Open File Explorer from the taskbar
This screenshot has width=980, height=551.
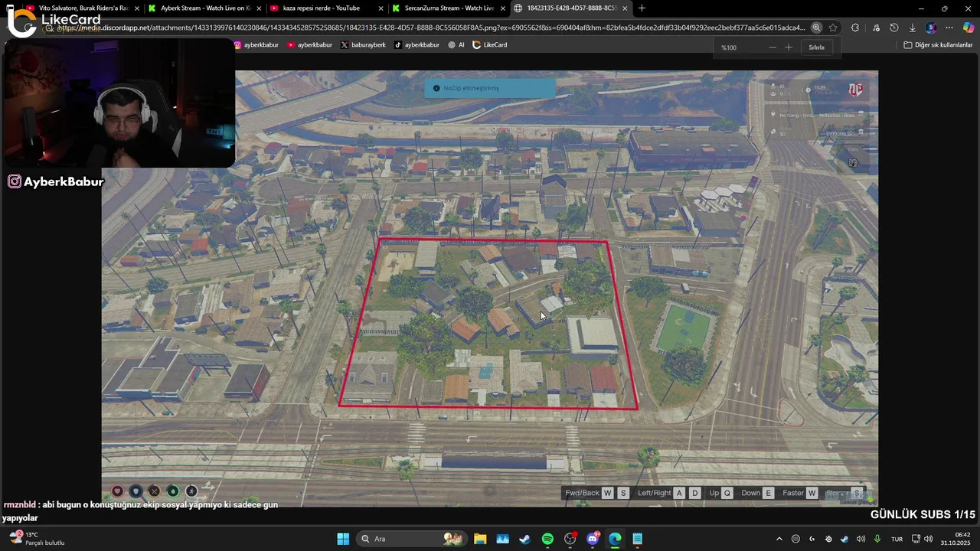click(x=480, y=539)
